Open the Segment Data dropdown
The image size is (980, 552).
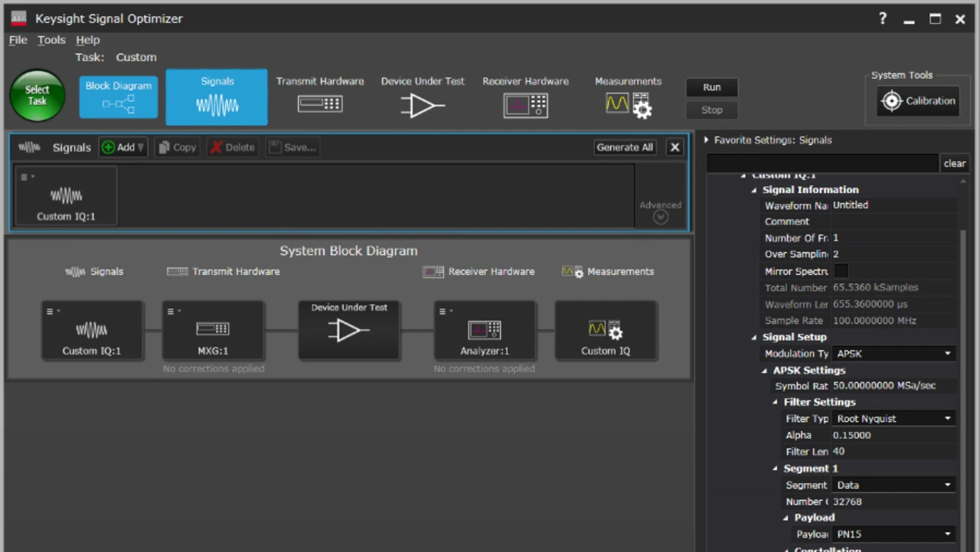(893, 485)
